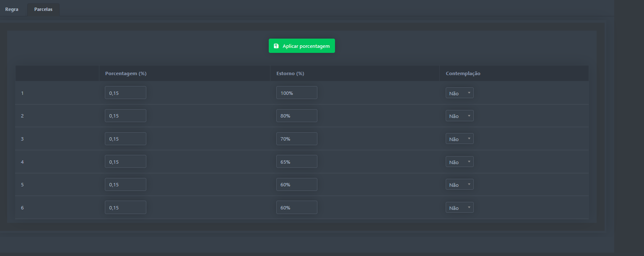Focus the Estorno field showing 65%
This screenshot has height=256, width=644.
pyautogui.click(x=296, y=162)
